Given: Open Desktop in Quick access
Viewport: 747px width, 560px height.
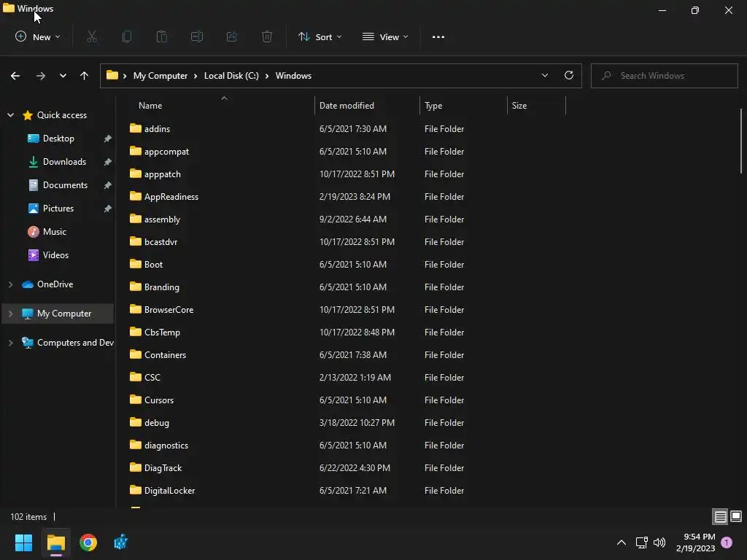Looking at the screenshot, I should pyautogui.click(x=58, y=139).
